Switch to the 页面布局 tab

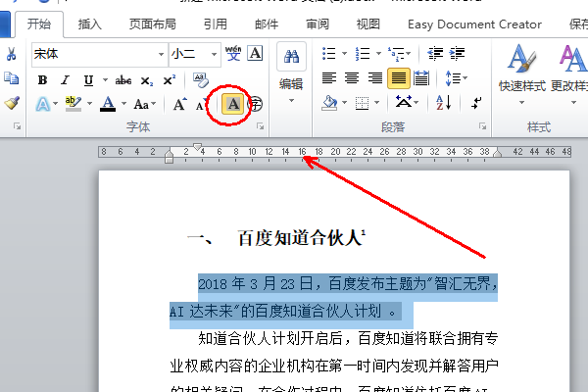152,24
